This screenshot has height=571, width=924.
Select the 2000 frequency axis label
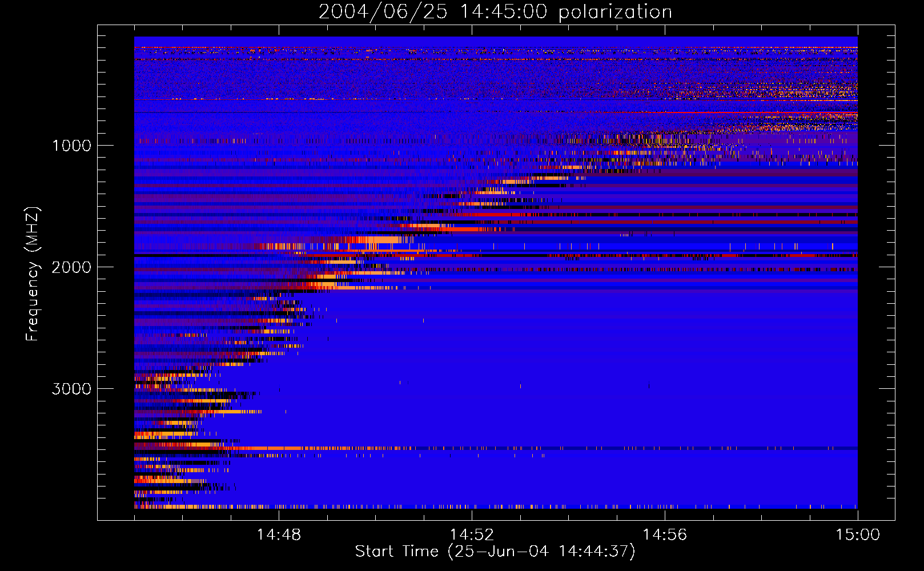pyautogui.click(x=71, y=267)
